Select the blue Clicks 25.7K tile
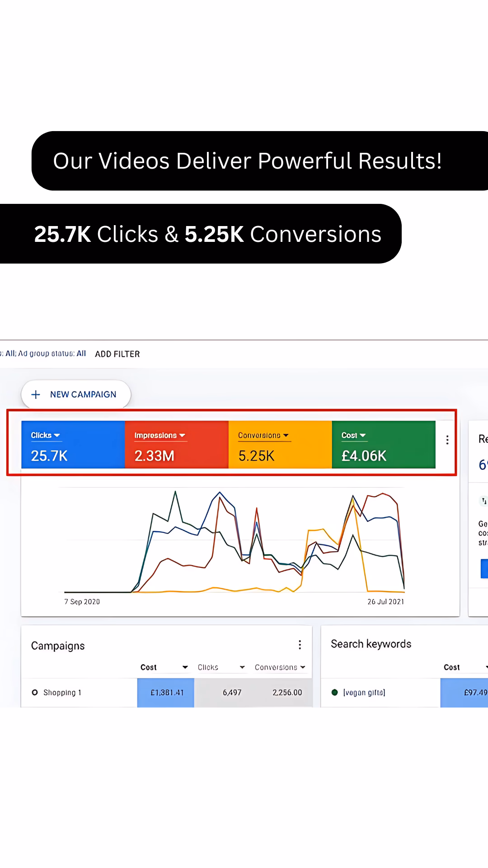Image resolution: width=488 pixels, height=868 pixels. click(73, 444)
